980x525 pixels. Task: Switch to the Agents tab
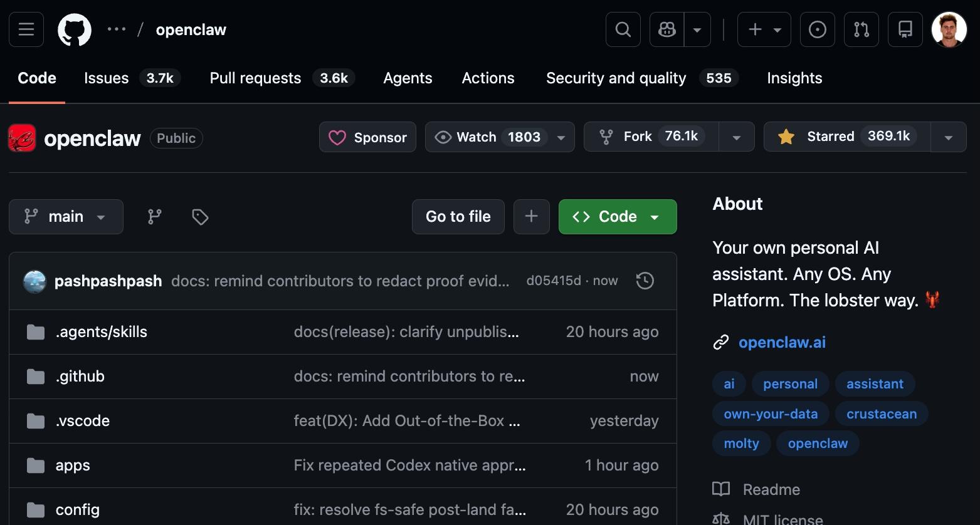[x=408, y=78]
